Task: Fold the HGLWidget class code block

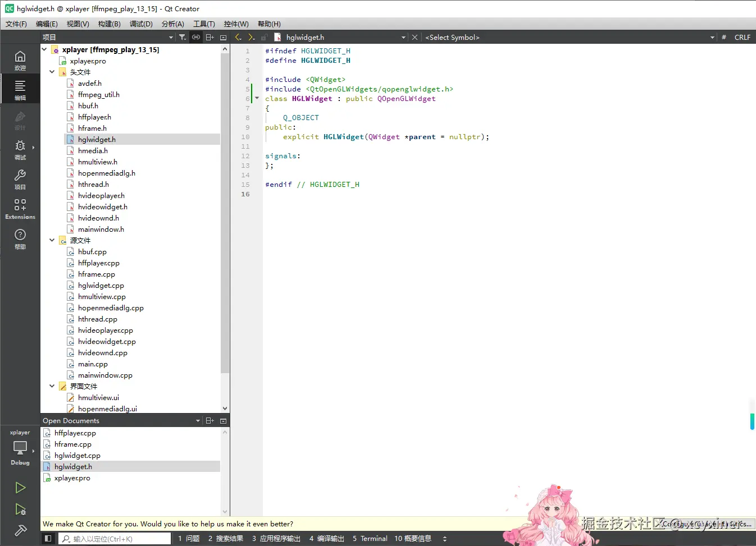Action: click(x=257, y=98)
